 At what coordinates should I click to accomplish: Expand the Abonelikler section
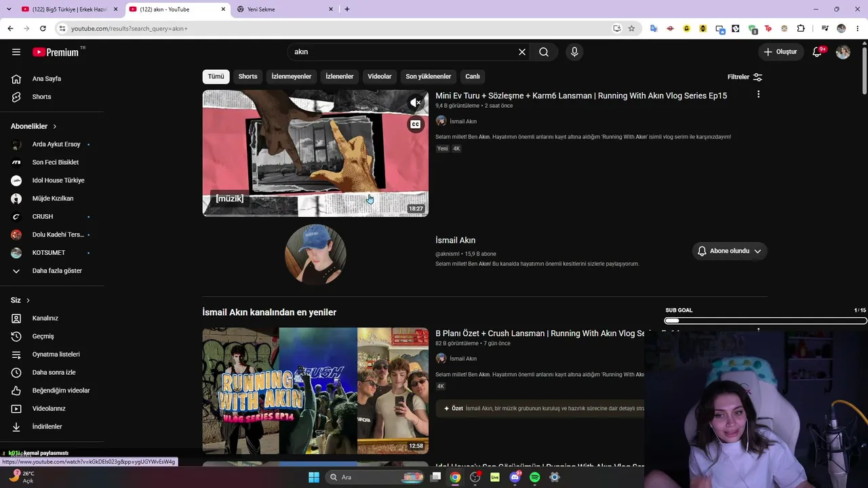click(x=34, y=126)
